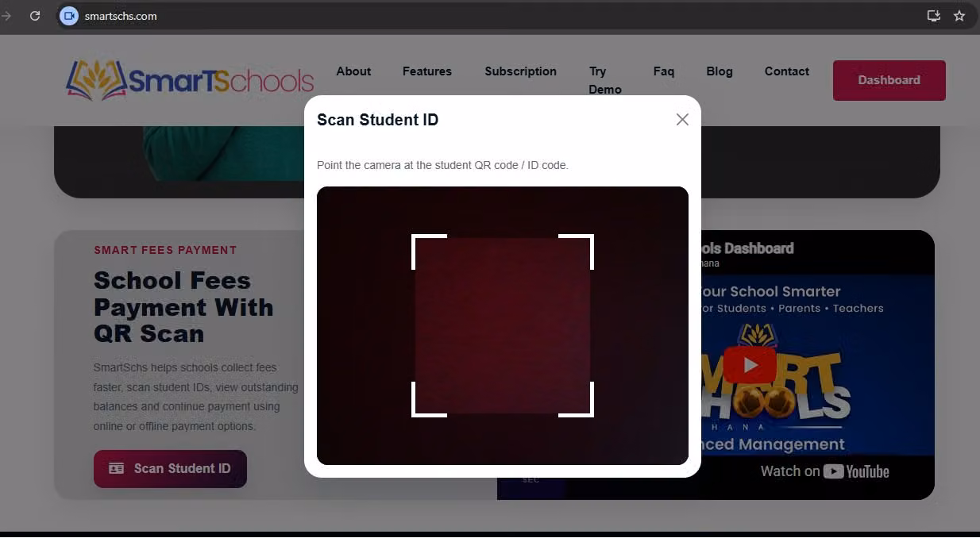The image size is (980, 538).
Task: Click the 'Point the camera at the student QR code' text
Action: click(x=442, y=165)
